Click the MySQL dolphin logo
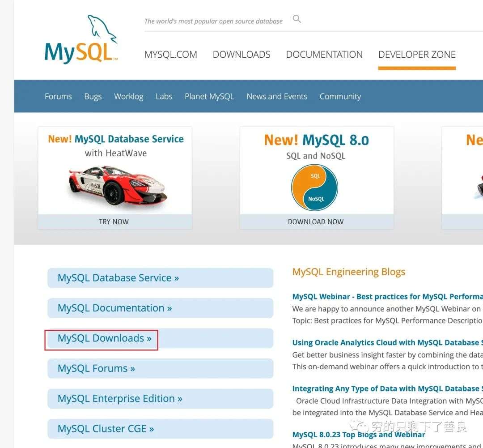The width and height of the screenshot is (483, 448). pos(81,39)
